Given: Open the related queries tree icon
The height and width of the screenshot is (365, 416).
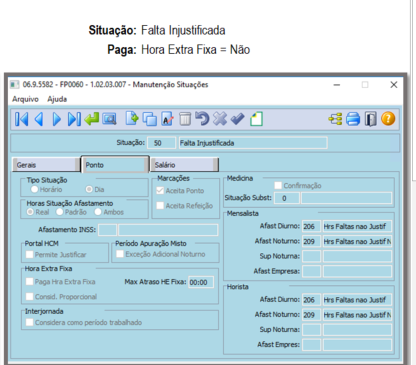Looking at the screenshot, I should point(336,119).
